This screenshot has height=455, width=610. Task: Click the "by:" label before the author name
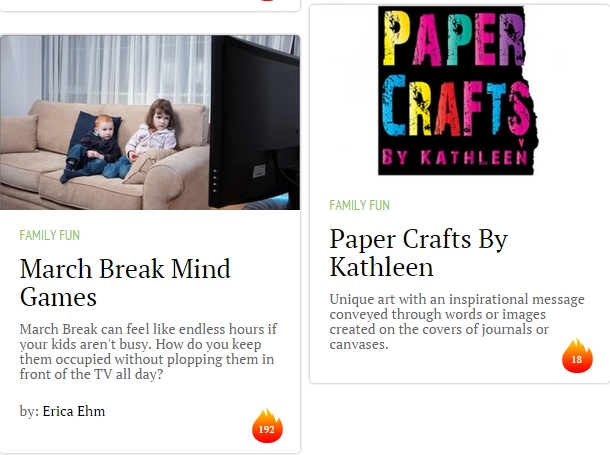click(x=29, y=411)
